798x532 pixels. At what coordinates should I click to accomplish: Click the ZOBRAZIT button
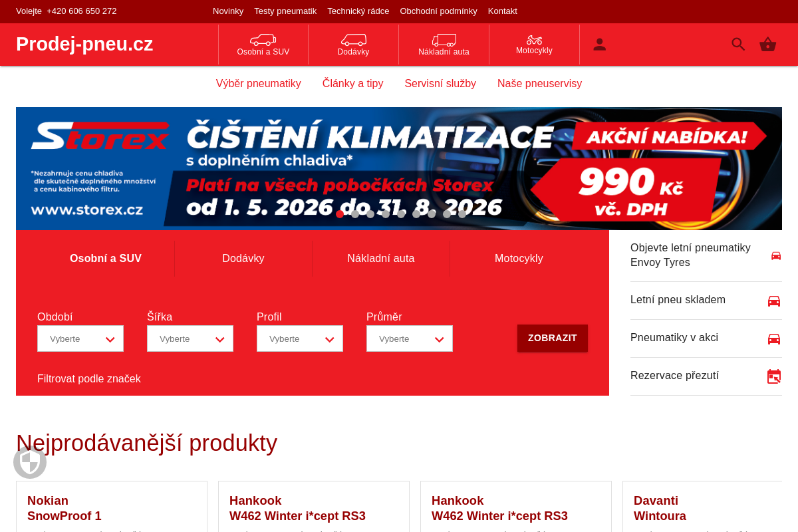553,338
